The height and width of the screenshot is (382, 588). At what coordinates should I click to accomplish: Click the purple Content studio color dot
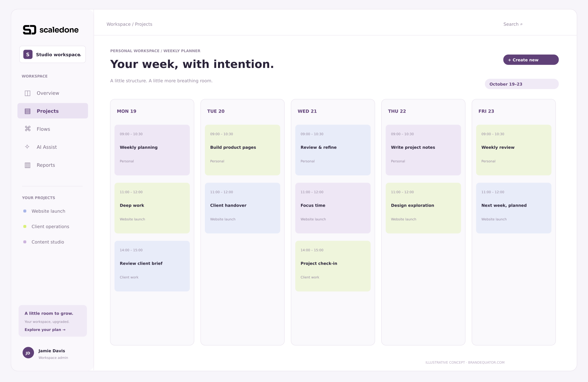pos(25,242)
